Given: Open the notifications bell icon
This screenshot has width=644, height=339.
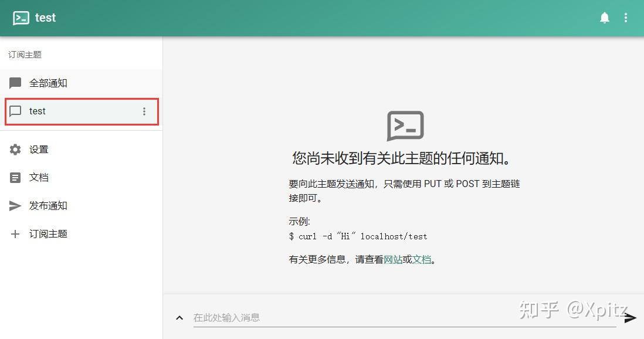Looking at the screenshot, I should pyautogui.click(x=605, y=17).
